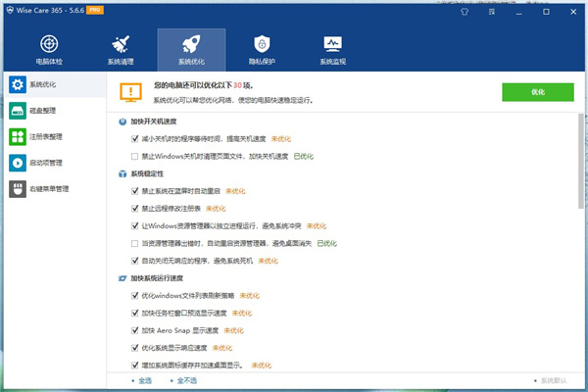Click the skin shirt icon in title bar
Screen dimensions: 588x392
[x=465, y=12]
